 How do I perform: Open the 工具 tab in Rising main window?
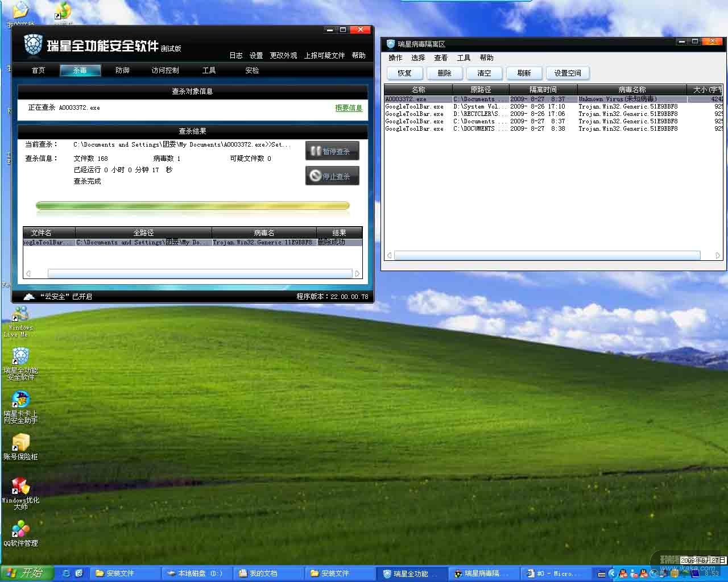point(209,70)
